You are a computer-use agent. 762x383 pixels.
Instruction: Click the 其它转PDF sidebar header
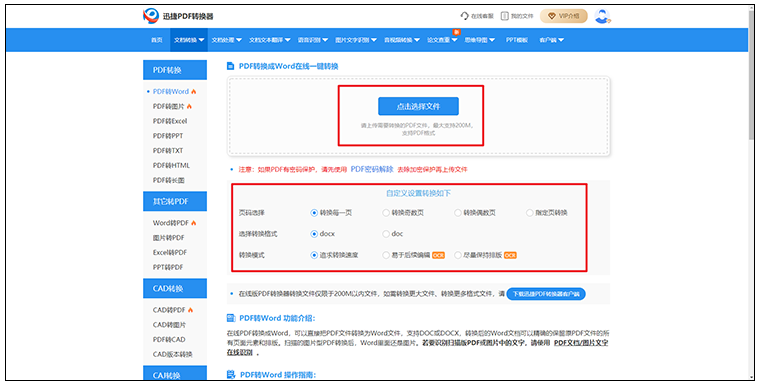click(x=175, y=201)
